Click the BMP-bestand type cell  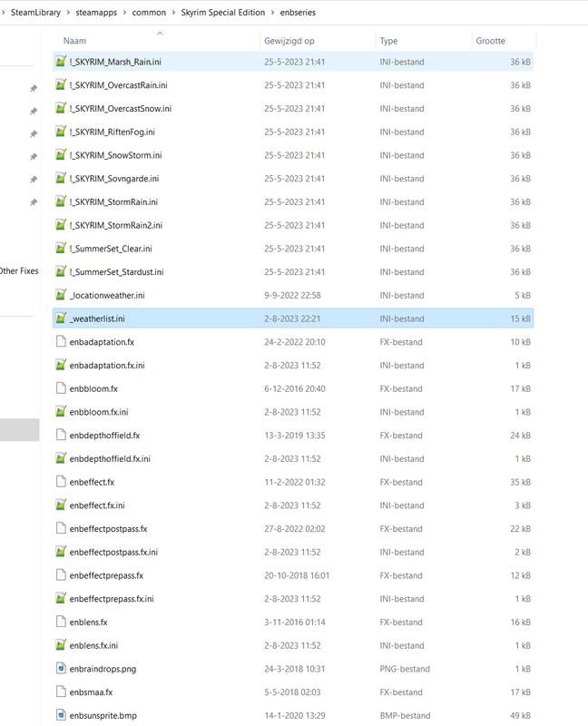click(405, 715)
